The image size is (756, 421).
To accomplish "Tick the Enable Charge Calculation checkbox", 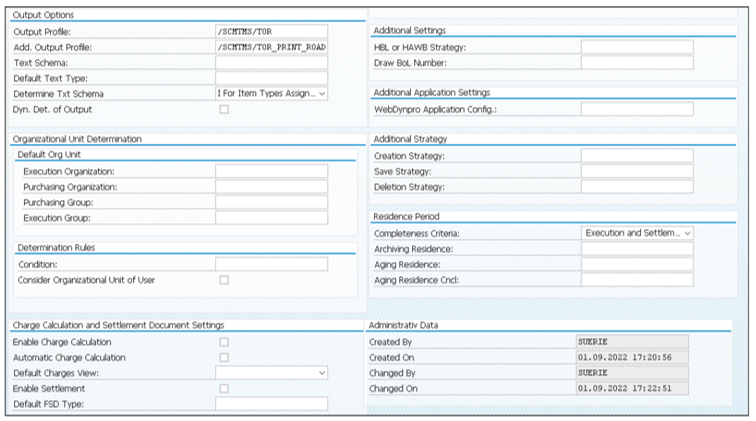I will coord(224,342).
